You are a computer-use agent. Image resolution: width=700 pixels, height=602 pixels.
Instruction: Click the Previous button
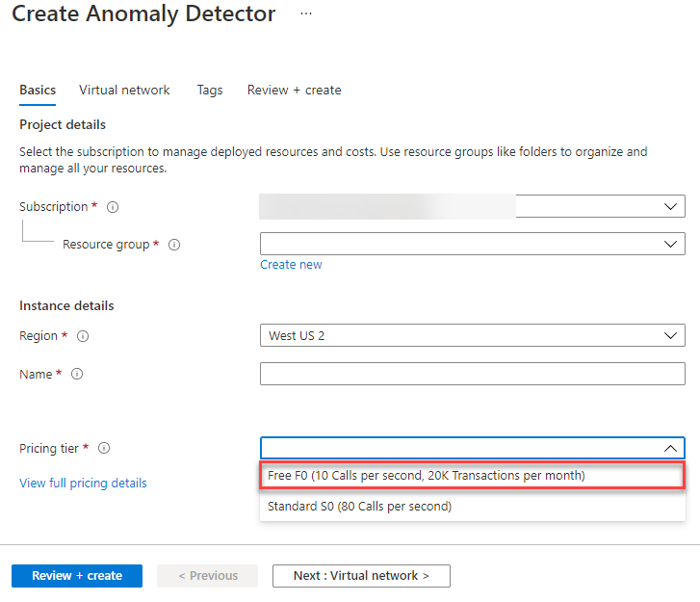tap(208, 576)
